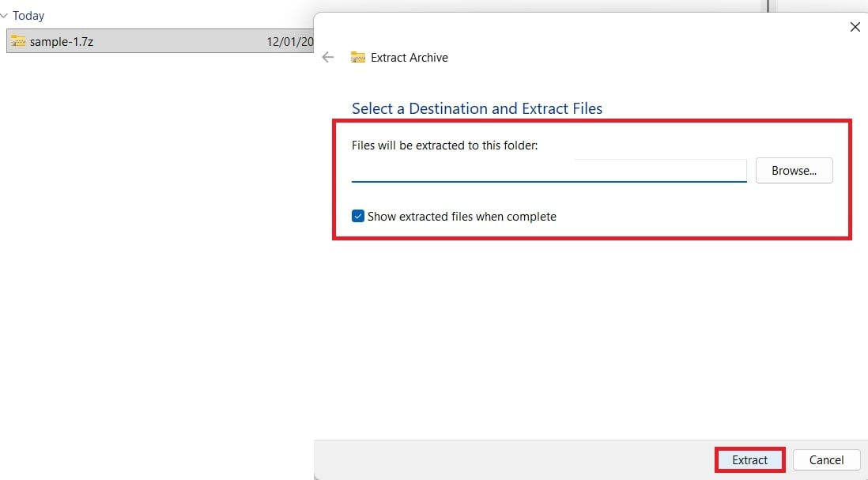The width and height of the screenshot is (868, 480).
Task: Click the Today group label
Action: point(27,15)
